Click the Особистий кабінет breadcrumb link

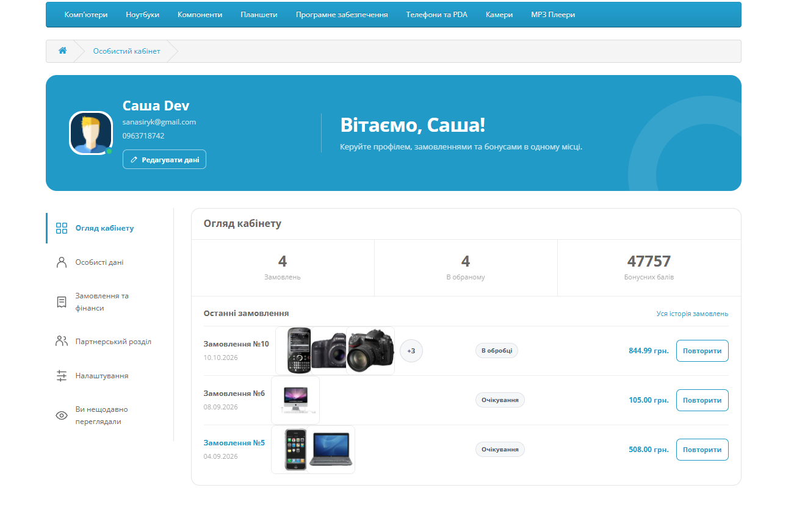click(x=127, y=51)
